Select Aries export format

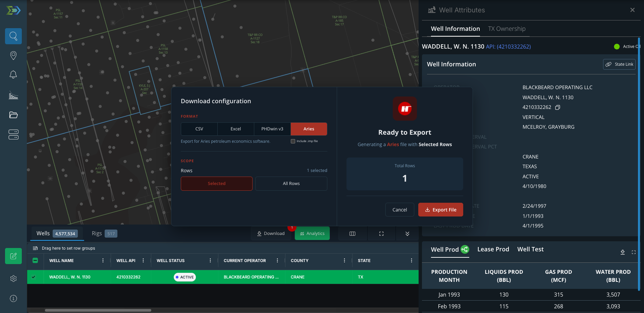coord(309,129)
